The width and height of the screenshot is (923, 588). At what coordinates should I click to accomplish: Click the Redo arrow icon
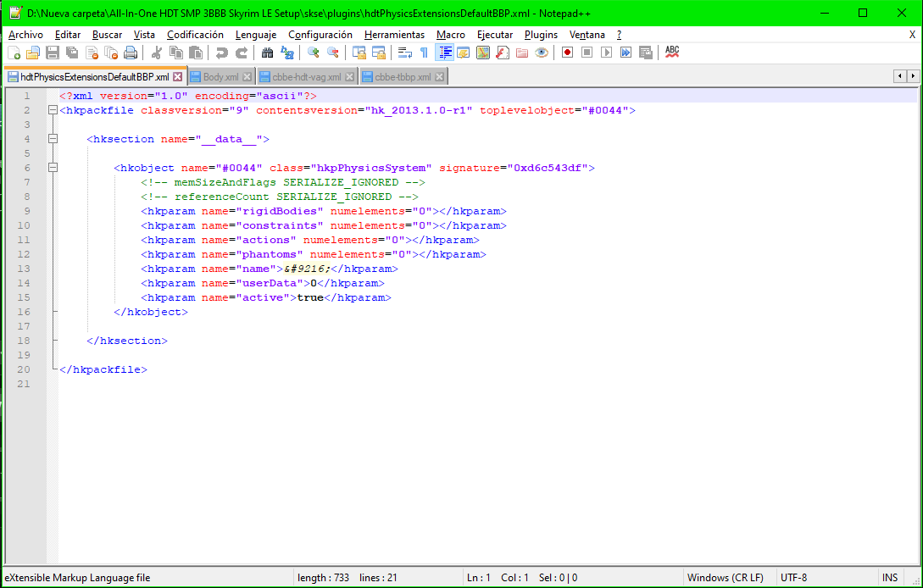[x=242, y=53]
